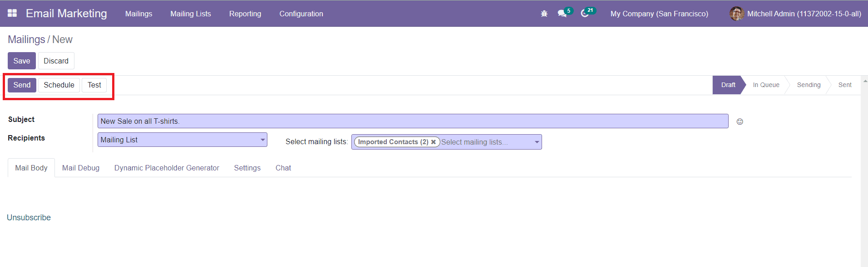Image resolution: width=868 pixels, height=267 pixels.
Task: Save the new mailing
Action: pos(22,61)
